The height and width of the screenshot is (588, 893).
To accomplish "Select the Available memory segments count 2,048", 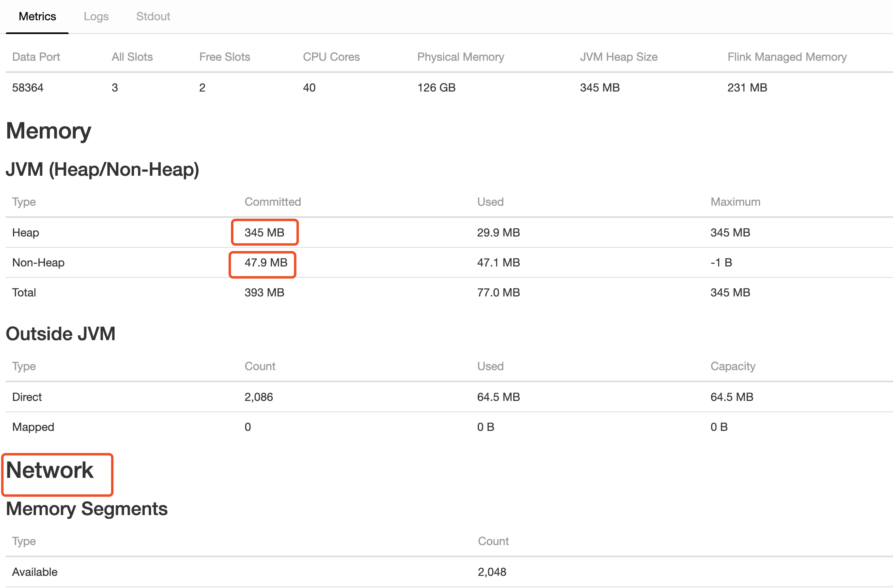I will click(x=491, y=572).
